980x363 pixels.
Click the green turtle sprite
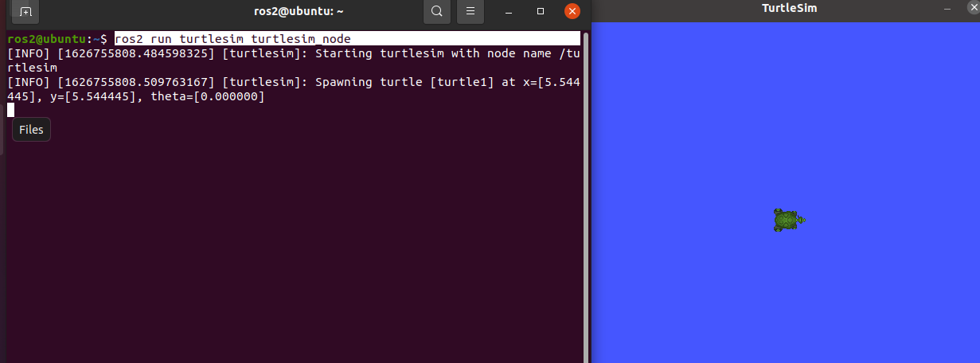click(x=788, y=220)
